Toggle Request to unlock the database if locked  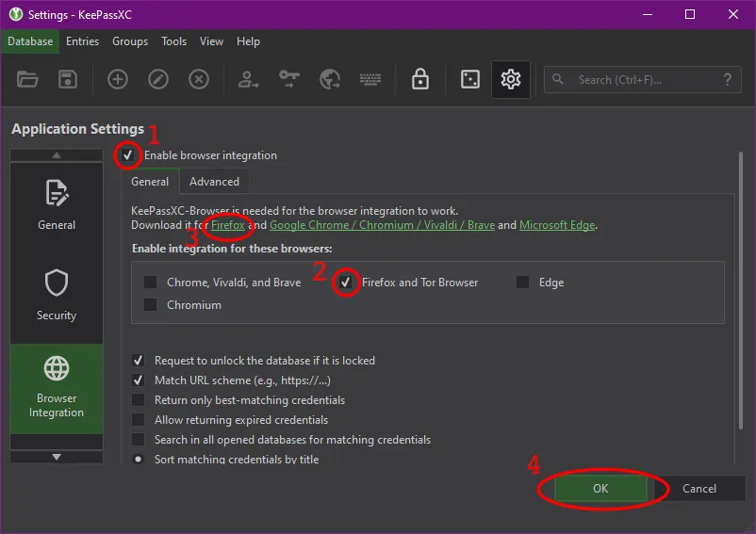138,360
